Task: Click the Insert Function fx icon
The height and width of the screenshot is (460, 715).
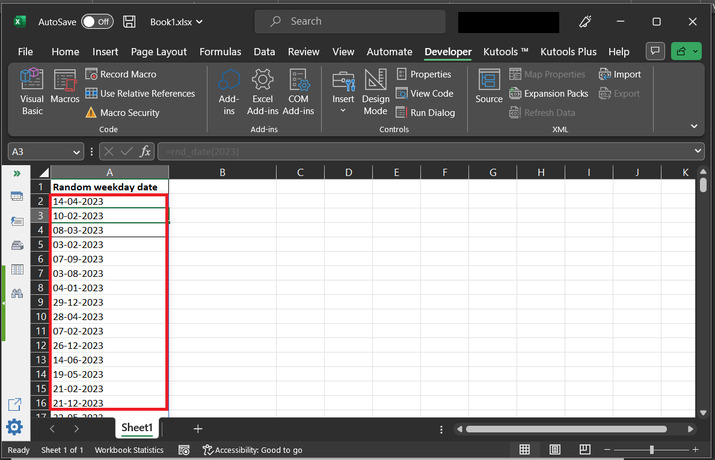Action: 145,151
